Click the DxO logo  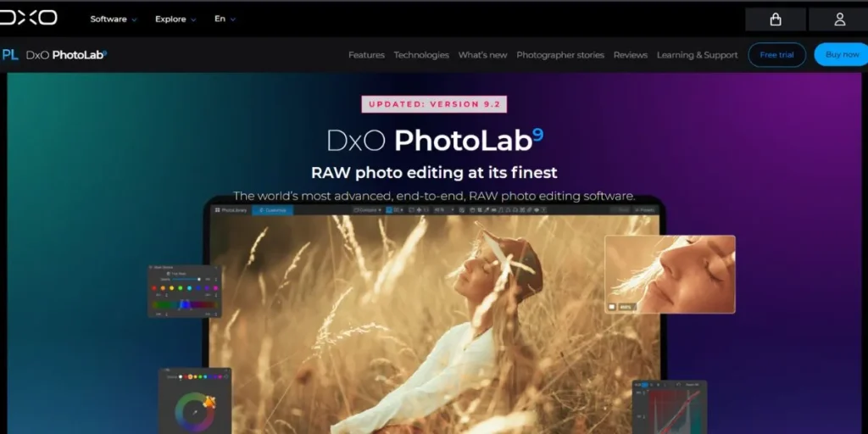click(x=29, y=18)
